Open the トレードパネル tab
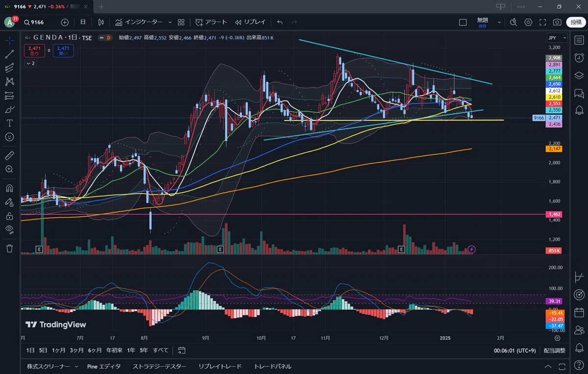 pos(272,366)
